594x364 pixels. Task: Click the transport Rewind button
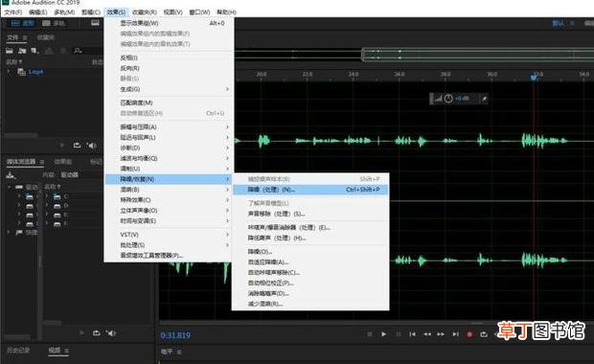click(x=427, y=334)
